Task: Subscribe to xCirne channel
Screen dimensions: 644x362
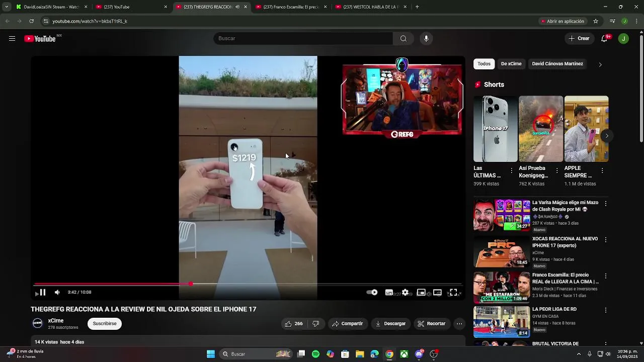Action: 105,324
